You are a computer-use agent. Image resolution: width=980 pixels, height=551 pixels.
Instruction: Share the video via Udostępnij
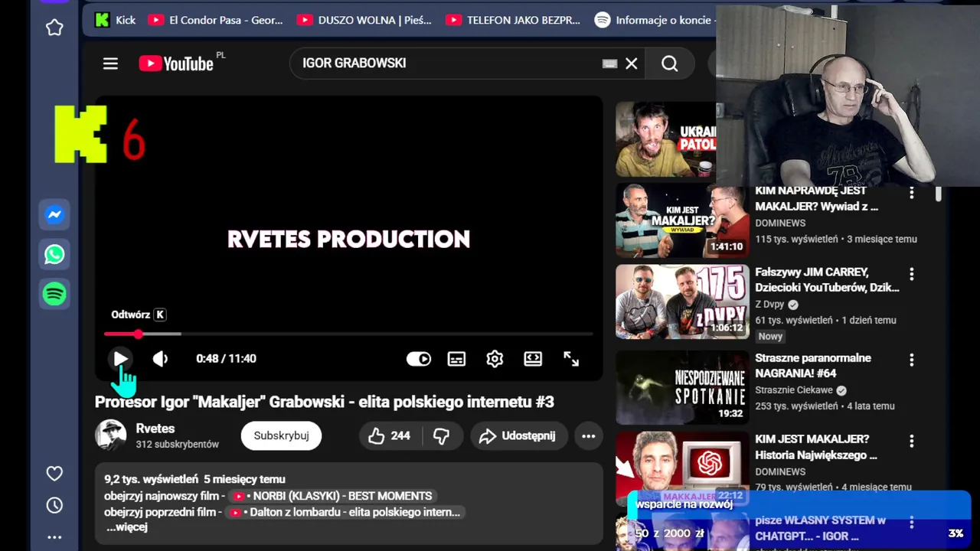[518, 435]
